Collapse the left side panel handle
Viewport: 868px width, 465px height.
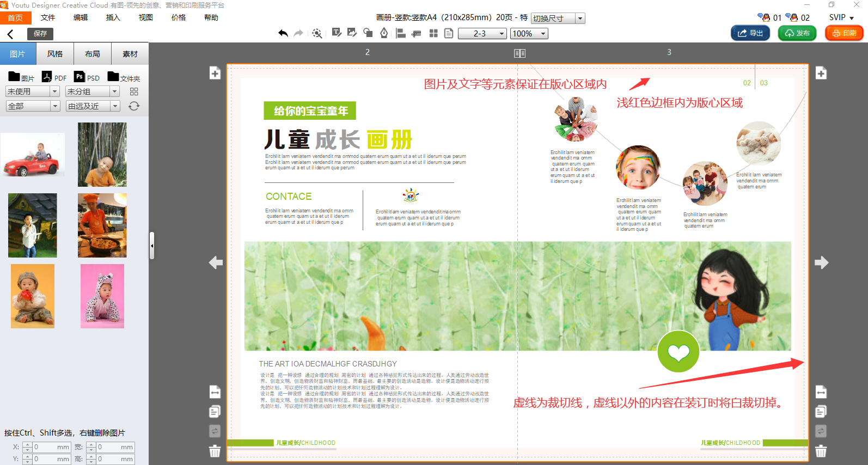pyautogui.click(x=152, y=246)
